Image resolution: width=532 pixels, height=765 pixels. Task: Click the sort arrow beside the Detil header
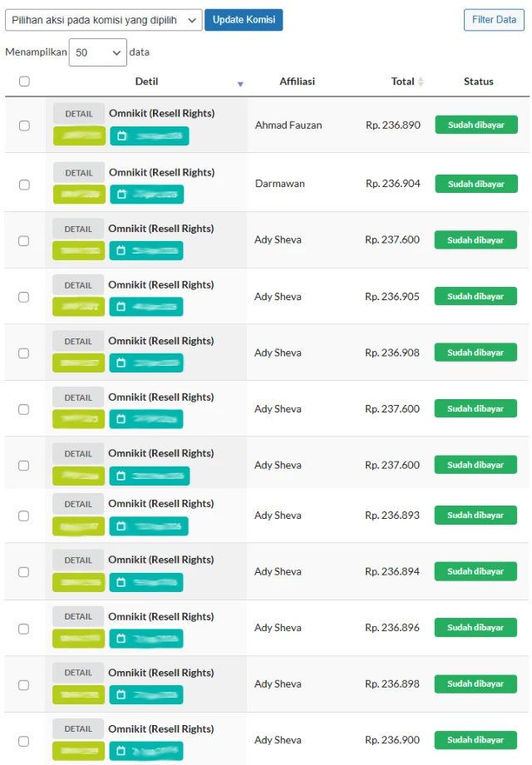pos(240,85)
